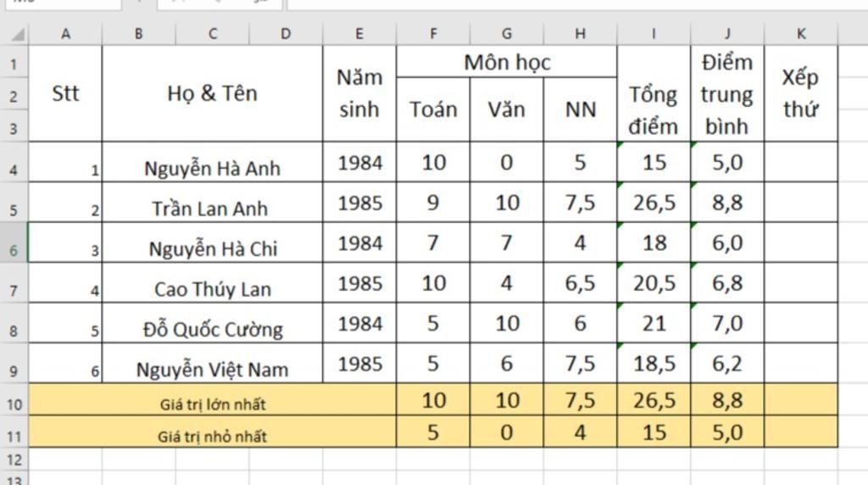Select column A header

pyautogui.click(x=65, y=34)
